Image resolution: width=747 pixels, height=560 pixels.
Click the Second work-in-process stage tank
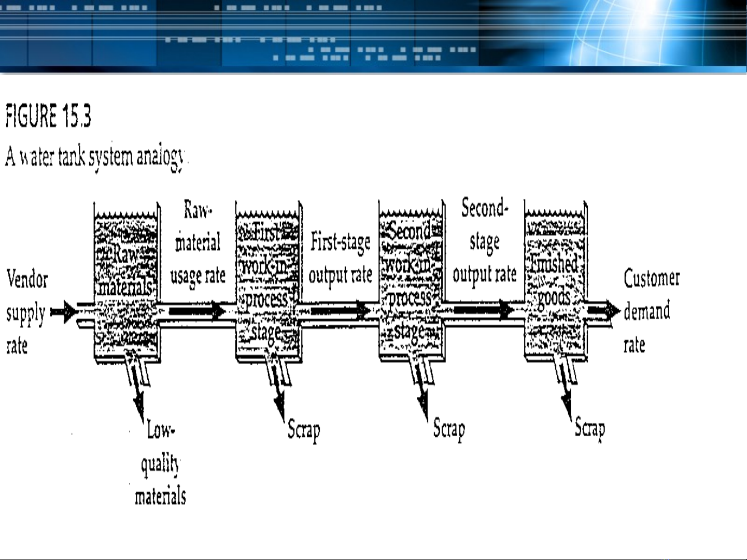[412, 281]
